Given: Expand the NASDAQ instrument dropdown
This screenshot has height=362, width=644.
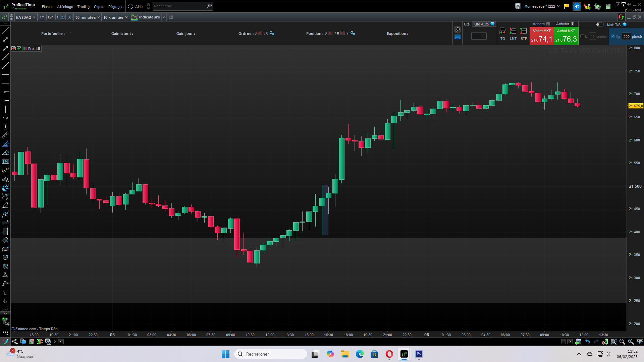Looking at the screenshot, I should (x=25, y=17).
